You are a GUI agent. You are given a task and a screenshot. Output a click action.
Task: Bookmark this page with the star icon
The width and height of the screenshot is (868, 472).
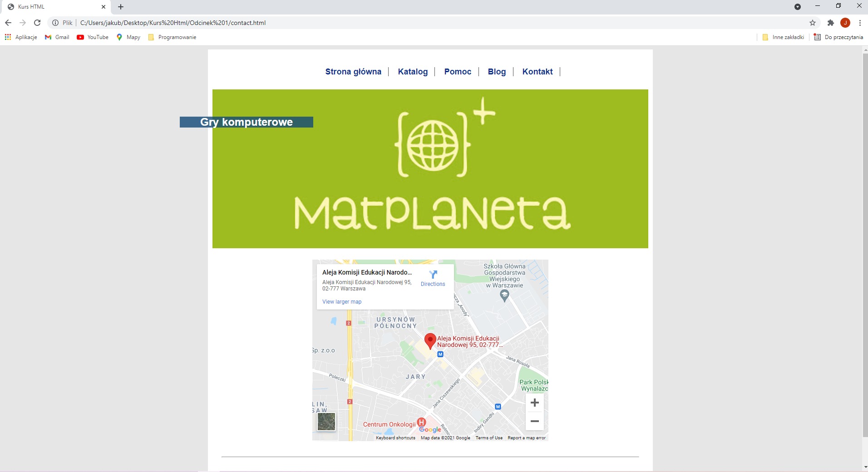(x=813, y=23)
